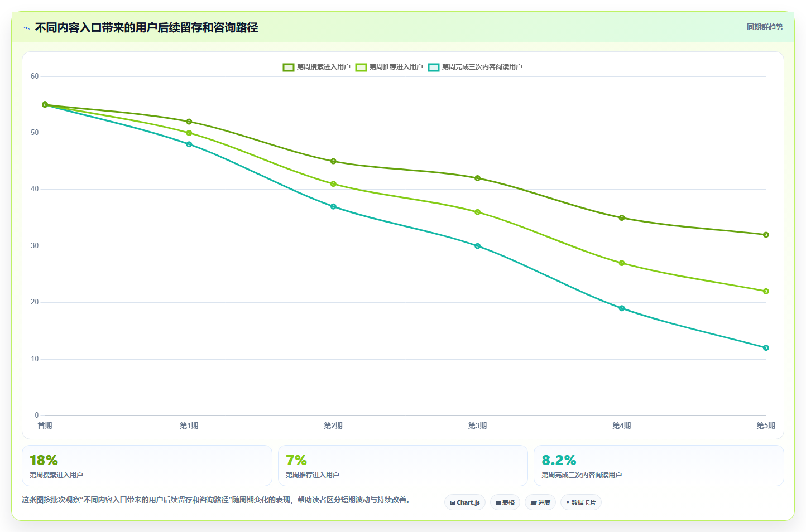806x532 pixels.
Task: Click the 第1期 x-axis label
Action: (x=189, y=425)
